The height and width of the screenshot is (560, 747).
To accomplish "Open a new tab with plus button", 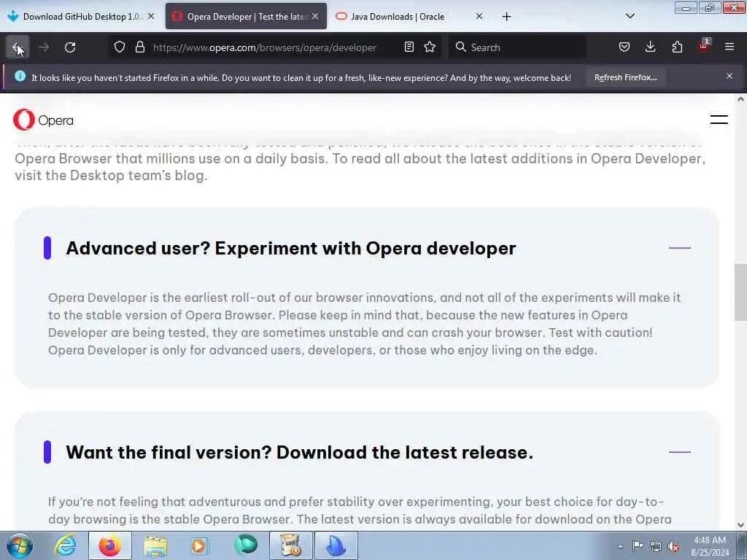I will [x=506, y=17].
